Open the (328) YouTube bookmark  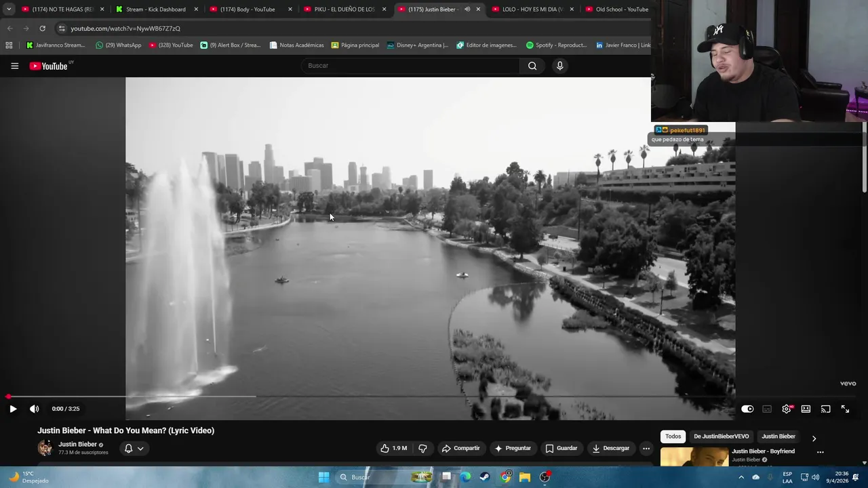(x=171, y=45)
